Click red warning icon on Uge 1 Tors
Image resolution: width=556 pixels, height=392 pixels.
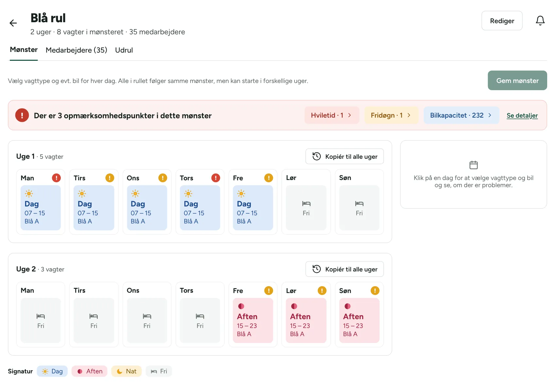(x=216, y=178)
